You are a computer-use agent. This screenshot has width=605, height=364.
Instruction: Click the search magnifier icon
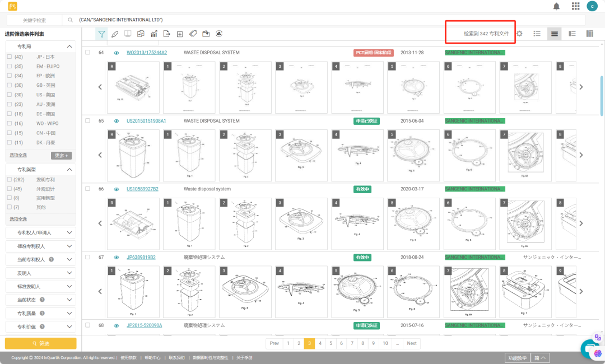click(70, 20)
